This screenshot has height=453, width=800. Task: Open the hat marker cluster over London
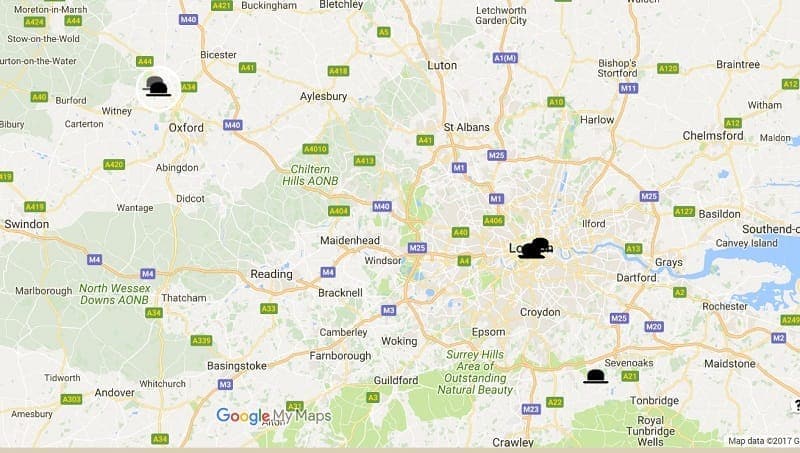(534, 248)
